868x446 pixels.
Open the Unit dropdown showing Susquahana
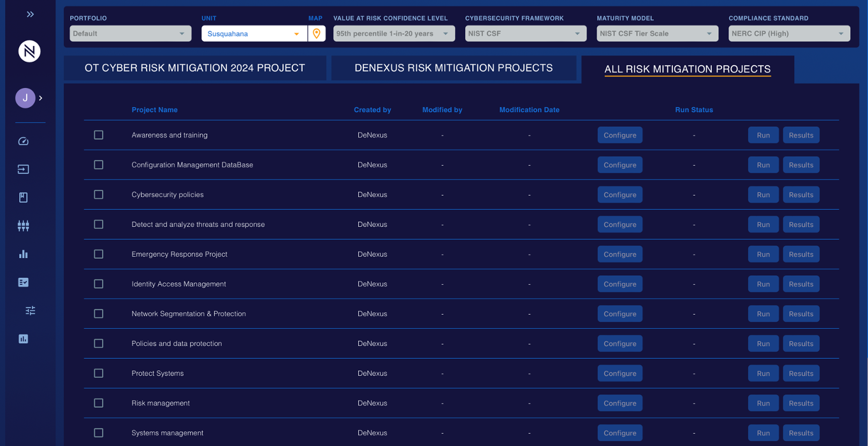254,34
